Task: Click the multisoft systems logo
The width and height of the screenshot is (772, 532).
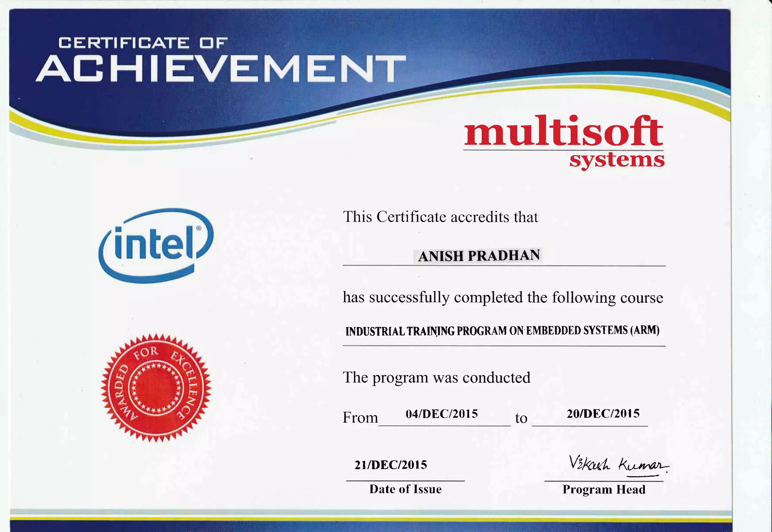Action: click(563, 133)
